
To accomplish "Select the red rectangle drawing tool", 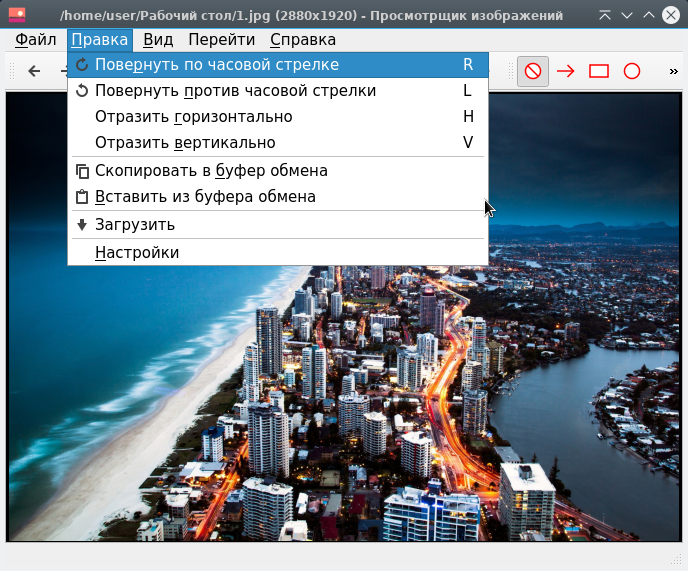I will [599, 71].
